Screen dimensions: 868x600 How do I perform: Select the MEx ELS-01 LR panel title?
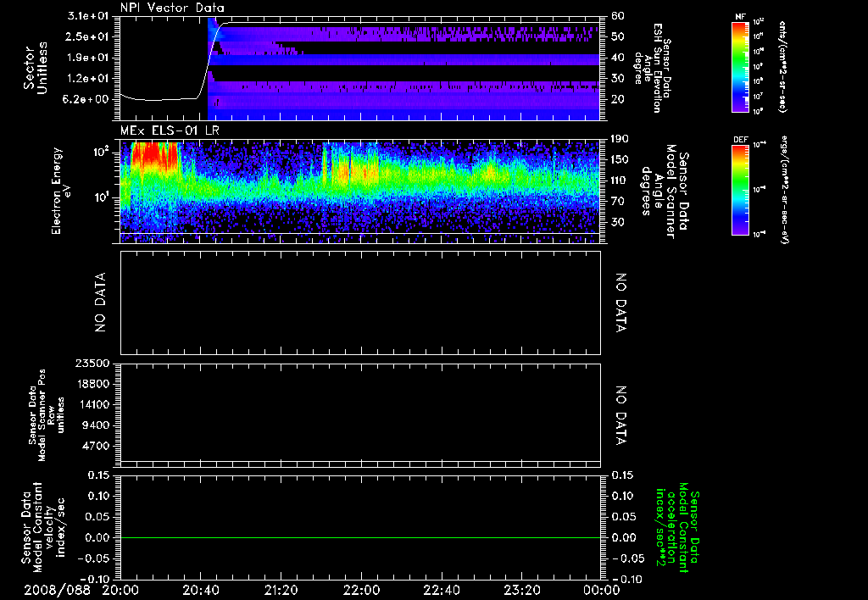[x=170, y=129]
